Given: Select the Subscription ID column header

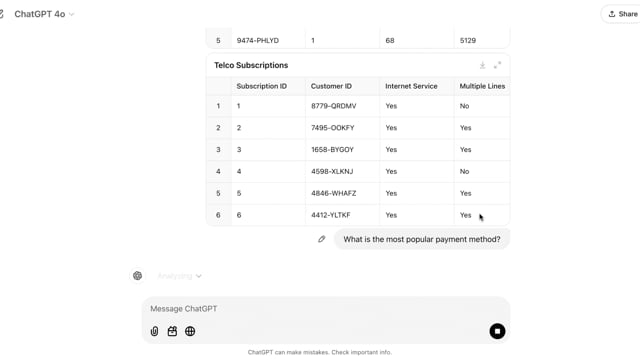Looking at the screenshot, I should click(262, 86).
